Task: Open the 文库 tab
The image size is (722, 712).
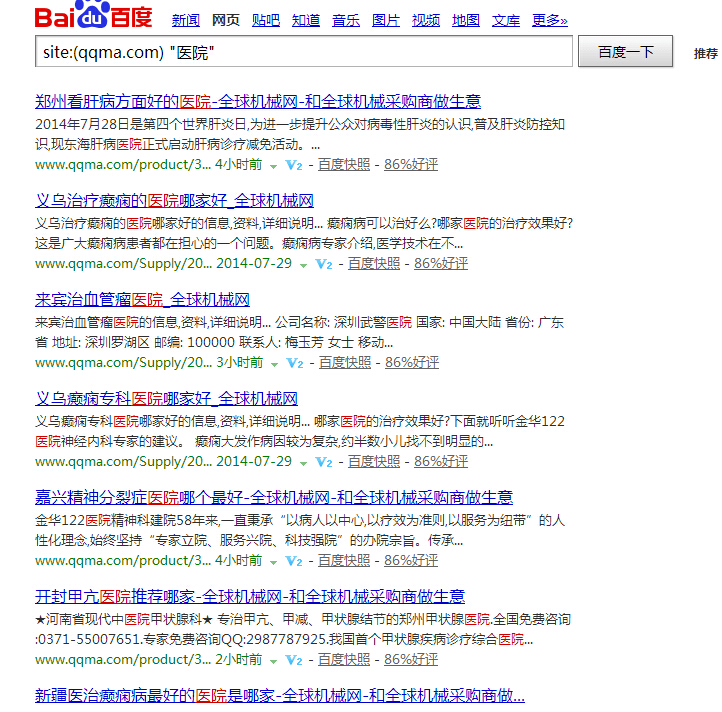Action: tap(506, 20)
